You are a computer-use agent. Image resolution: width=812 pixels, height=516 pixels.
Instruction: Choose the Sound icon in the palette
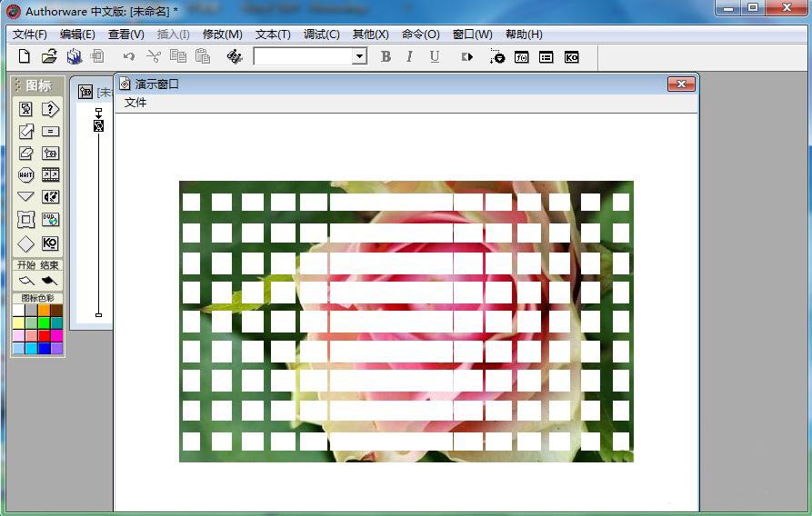point(50,197)
